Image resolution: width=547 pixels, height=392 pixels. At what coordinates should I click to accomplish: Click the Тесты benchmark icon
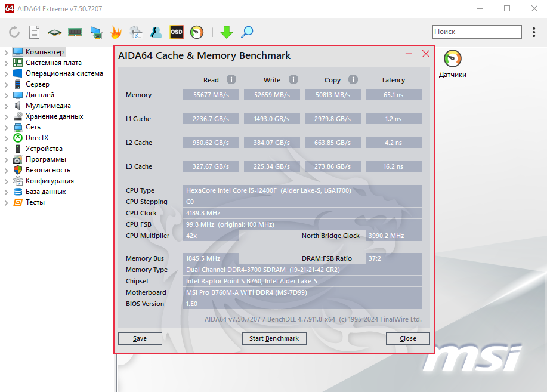(18, 202)
